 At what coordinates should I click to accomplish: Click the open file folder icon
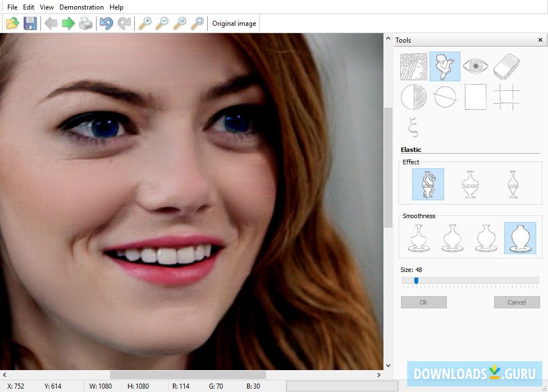coord(12,24)
